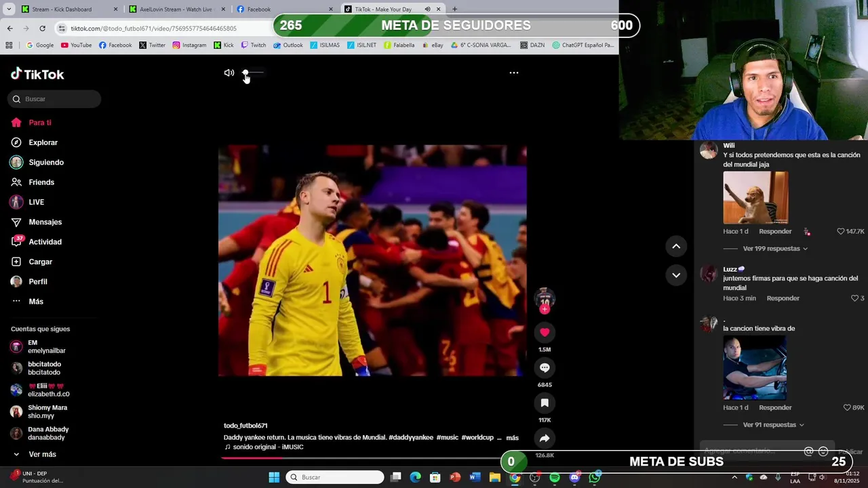Viewport: 868px width, 488px height.
Task: Reply to Wili's comment via Responder
Action: point(775,231)
